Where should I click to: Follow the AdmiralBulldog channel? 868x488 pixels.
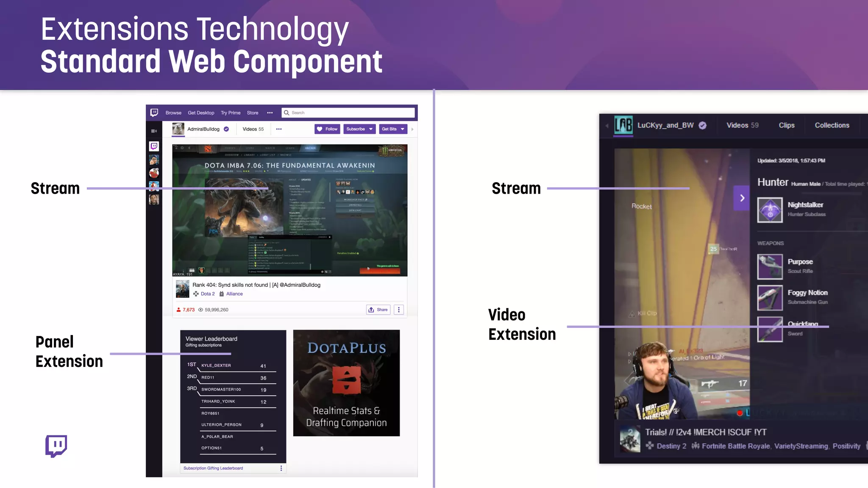point(328,129)
